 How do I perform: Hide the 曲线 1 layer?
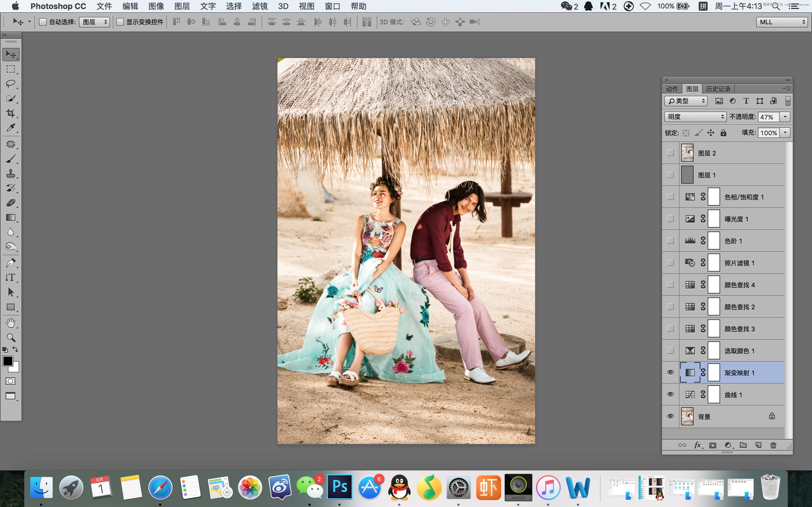click(x=670, y=394)
